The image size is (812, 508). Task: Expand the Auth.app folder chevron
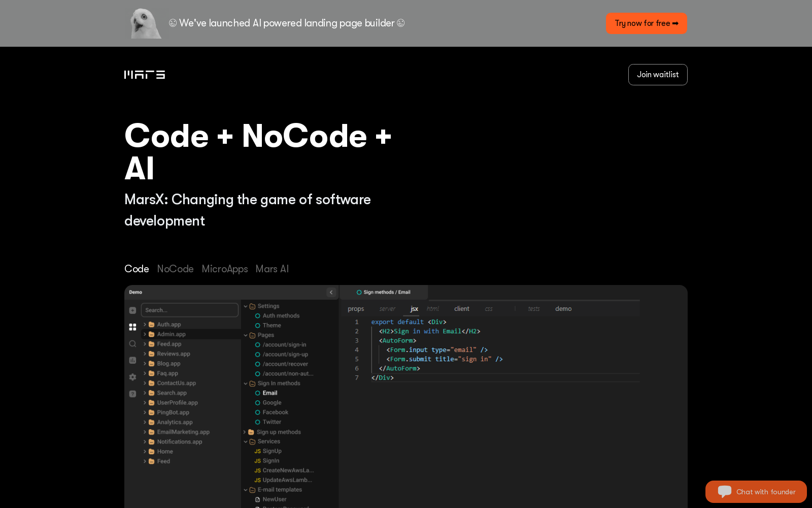145,325
